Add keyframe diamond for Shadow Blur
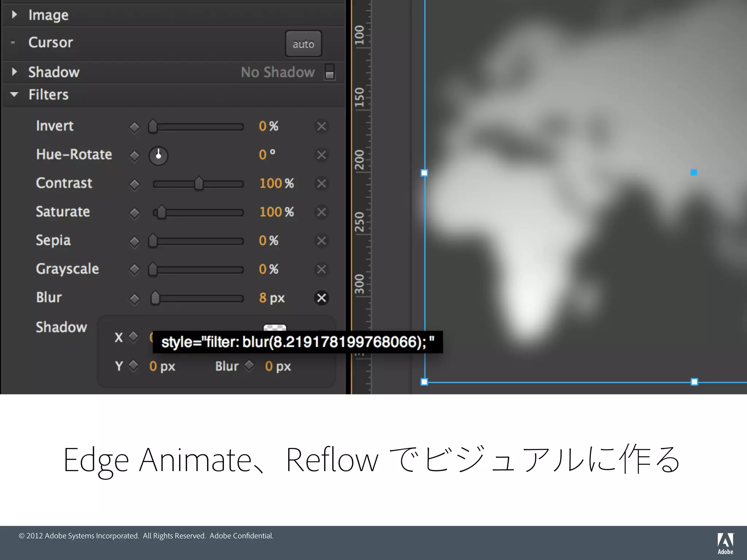 click(249, 365)
